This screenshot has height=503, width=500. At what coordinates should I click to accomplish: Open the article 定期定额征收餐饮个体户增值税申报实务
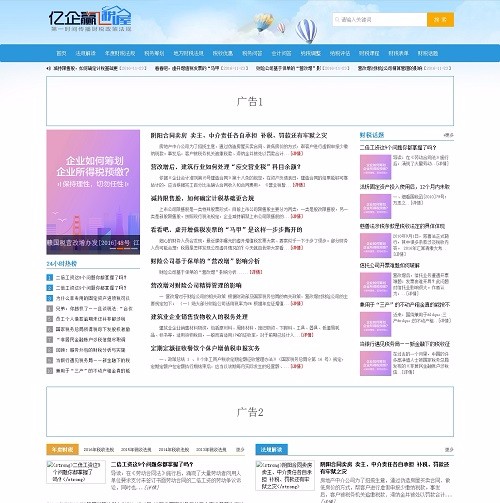tap(205, 348)
